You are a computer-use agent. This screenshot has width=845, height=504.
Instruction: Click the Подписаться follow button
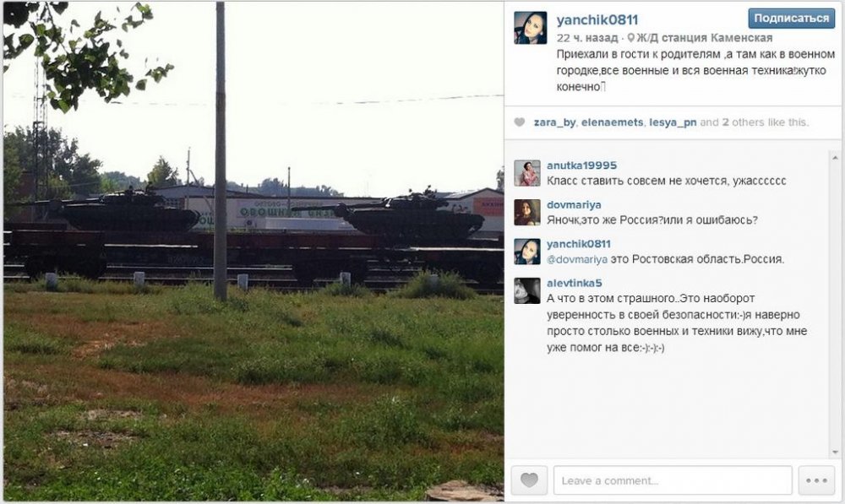(791, 19)
